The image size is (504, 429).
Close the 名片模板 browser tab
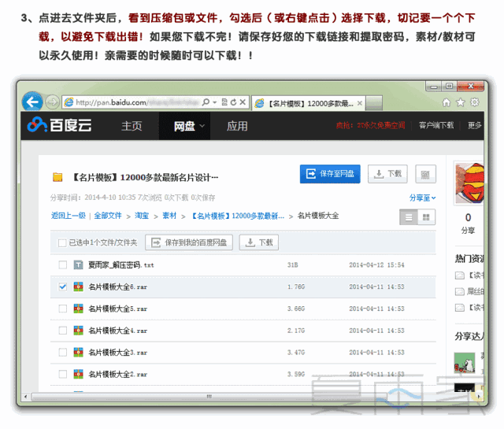click(360, 103)
